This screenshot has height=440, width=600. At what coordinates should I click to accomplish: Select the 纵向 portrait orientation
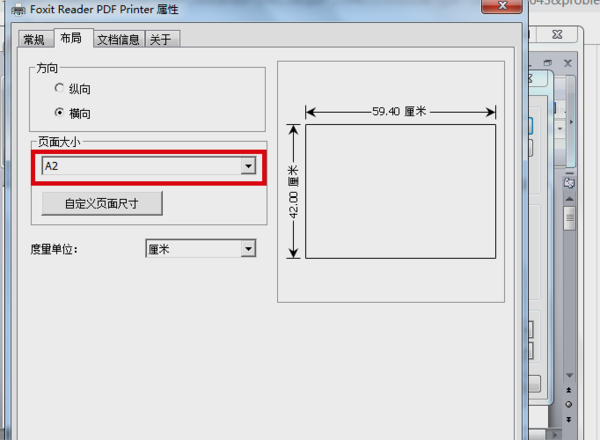pos(72,89)
